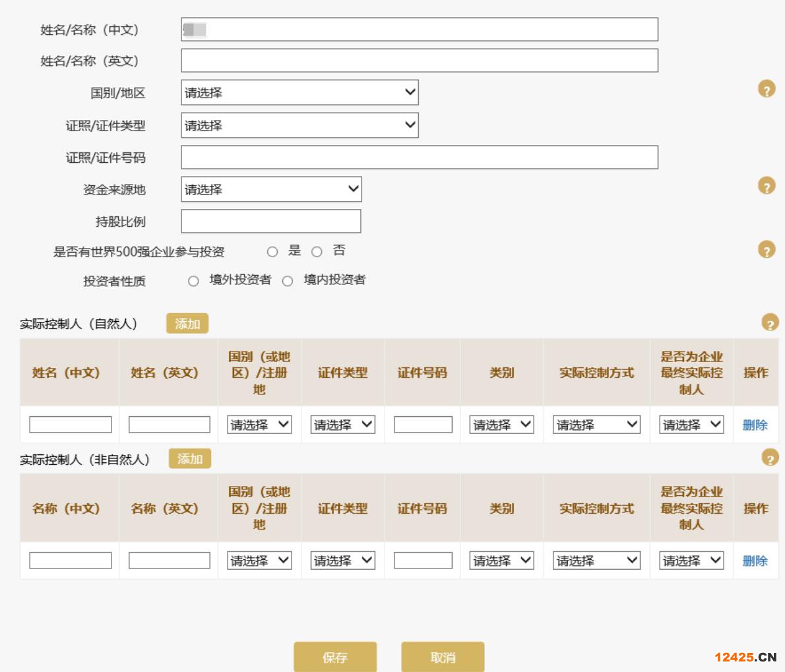The height and width of the screenshot is (672, 785).
Task: Choose 境内投资者 as 投资者性质
Action: (288, 281)
